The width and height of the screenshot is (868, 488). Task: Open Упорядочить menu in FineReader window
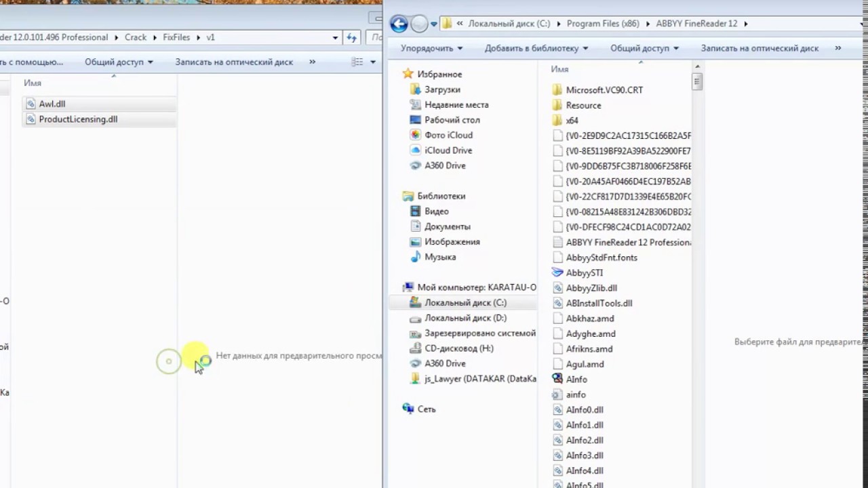pyautogui.click(x=431, y=48)
